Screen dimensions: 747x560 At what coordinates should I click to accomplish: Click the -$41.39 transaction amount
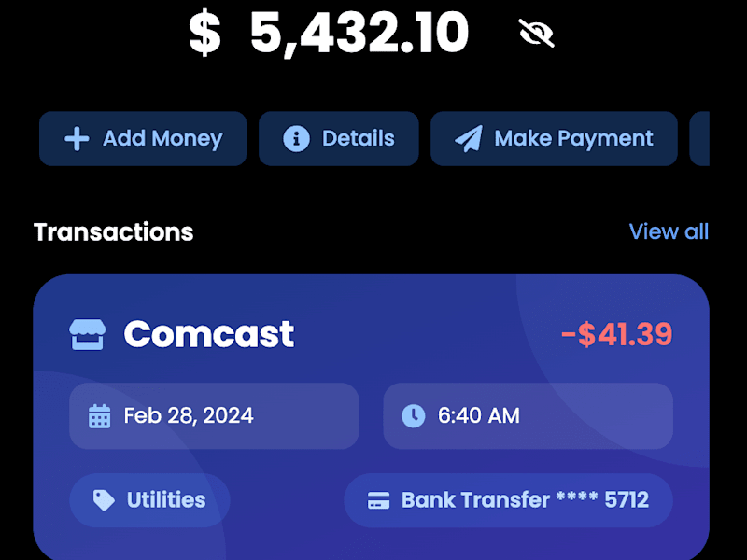point(617,334)
